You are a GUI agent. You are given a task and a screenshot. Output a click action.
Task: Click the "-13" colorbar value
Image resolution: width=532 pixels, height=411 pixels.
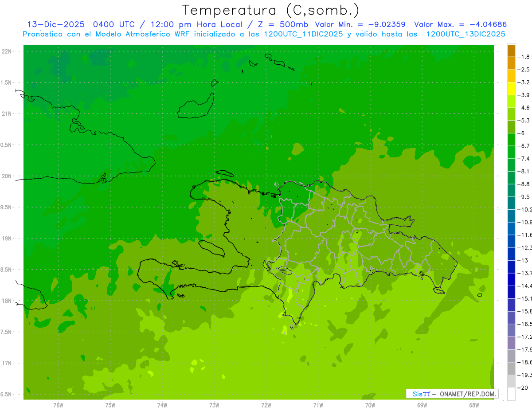pos(522,260)
